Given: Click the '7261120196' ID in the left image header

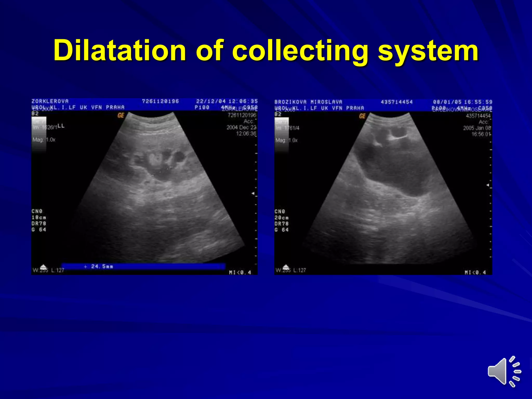Looking at the screenshot, I should click(x=160, y=101).
